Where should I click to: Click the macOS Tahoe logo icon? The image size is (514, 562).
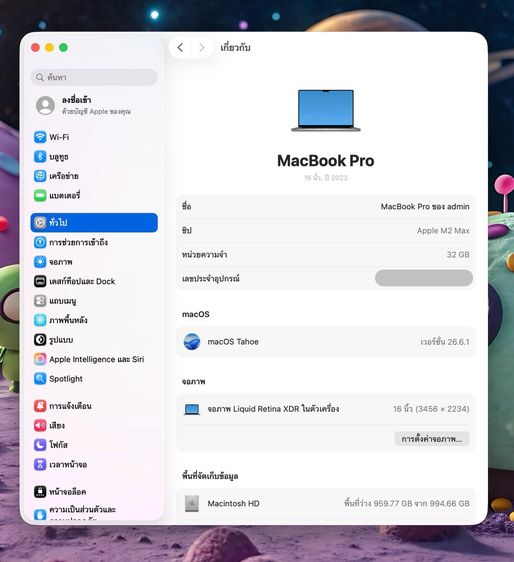click(x=192, y=342)
